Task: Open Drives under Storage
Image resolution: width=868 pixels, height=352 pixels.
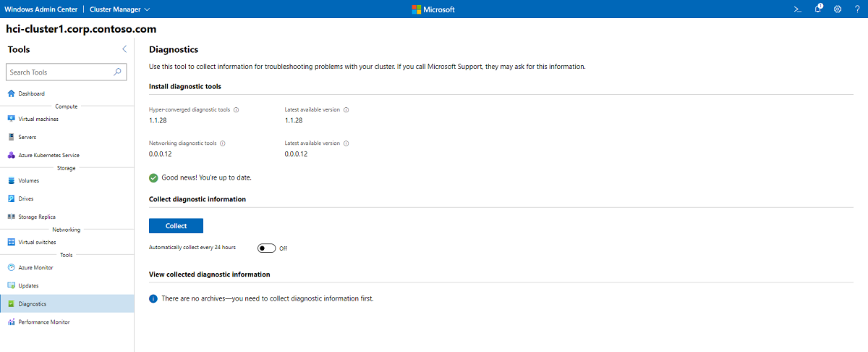Action: pos(67,198)
